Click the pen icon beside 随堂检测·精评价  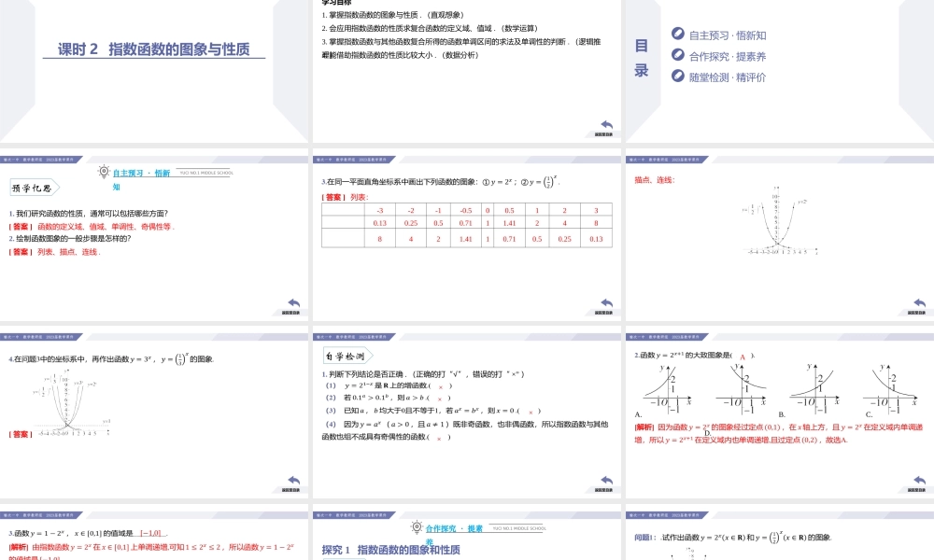click(678, 76)
